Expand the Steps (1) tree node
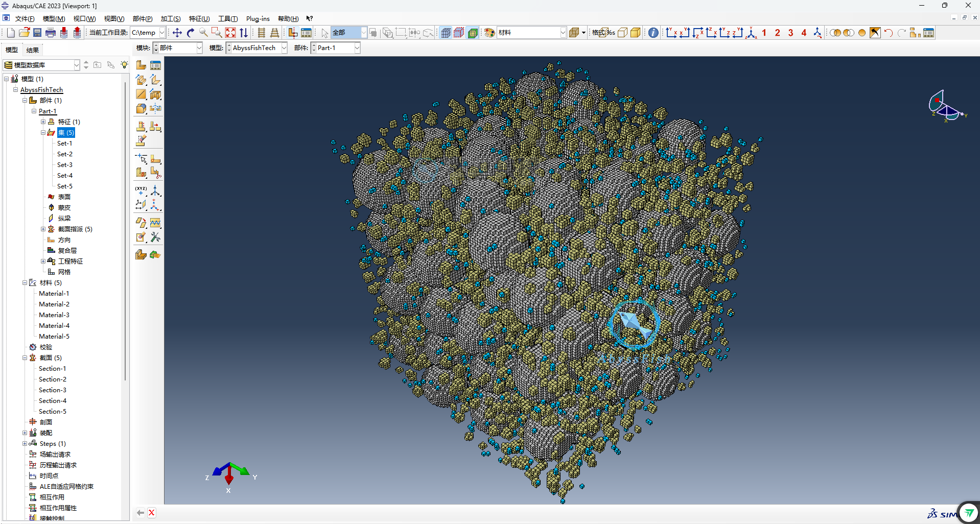Viewport: 980px width, 524px height. [x=25, y=444]
